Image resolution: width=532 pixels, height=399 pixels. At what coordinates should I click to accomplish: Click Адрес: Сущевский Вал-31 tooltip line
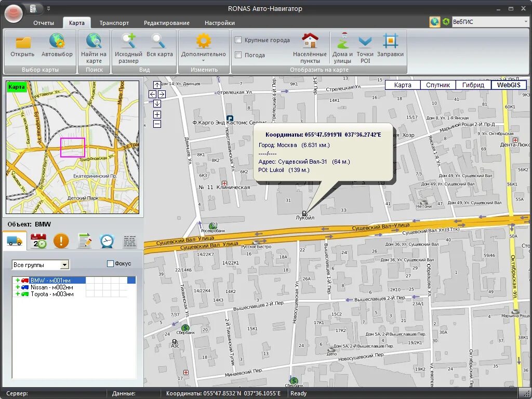304,162
